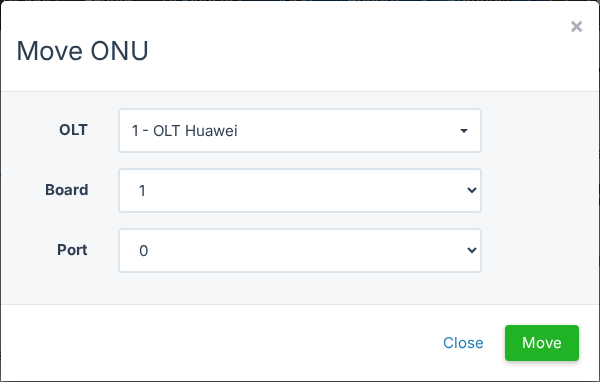Click the empty gray body area right of the fields
The width and height of the screenshot is (600, 382).
[540, 191]
